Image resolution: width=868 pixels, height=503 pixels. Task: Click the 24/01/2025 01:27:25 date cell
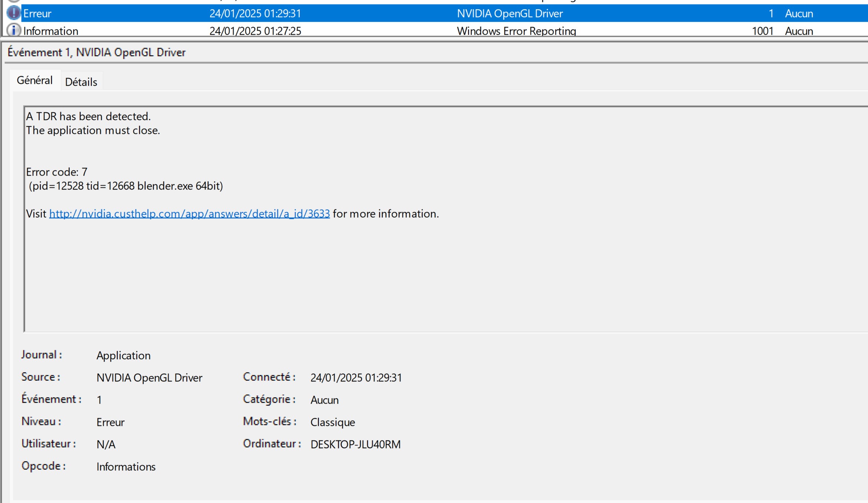pos(255,31)
